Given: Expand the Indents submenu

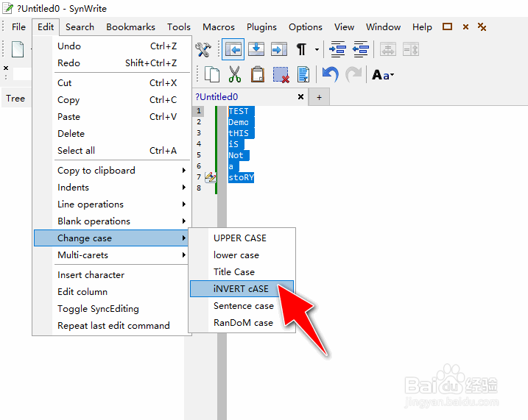Looking at the screenshot, I should tap(112, 188).
